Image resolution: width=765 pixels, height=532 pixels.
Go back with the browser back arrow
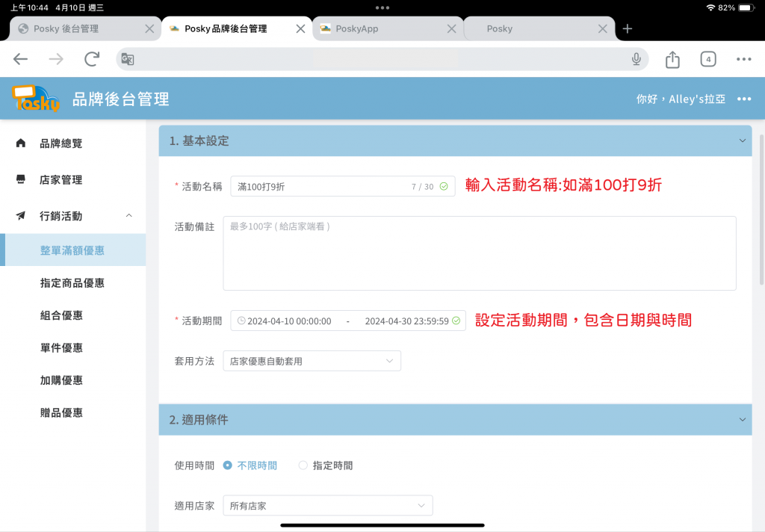20,59
